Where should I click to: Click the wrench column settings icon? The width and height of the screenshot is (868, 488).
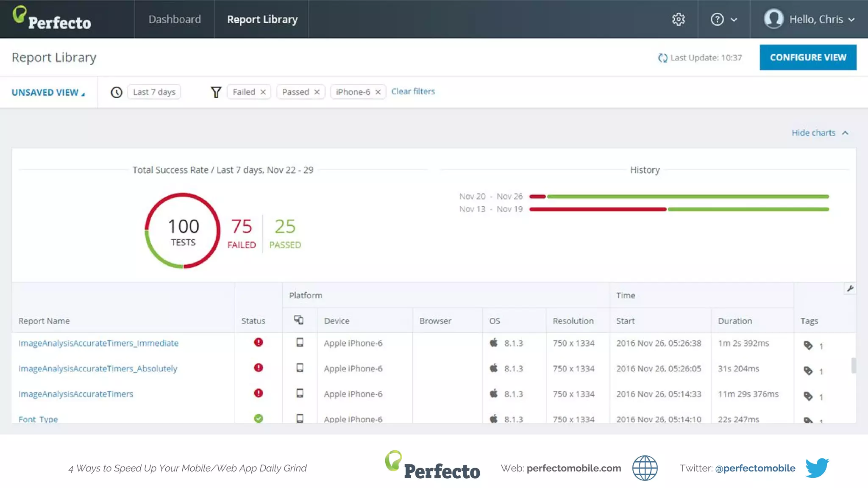coord(850,289)
